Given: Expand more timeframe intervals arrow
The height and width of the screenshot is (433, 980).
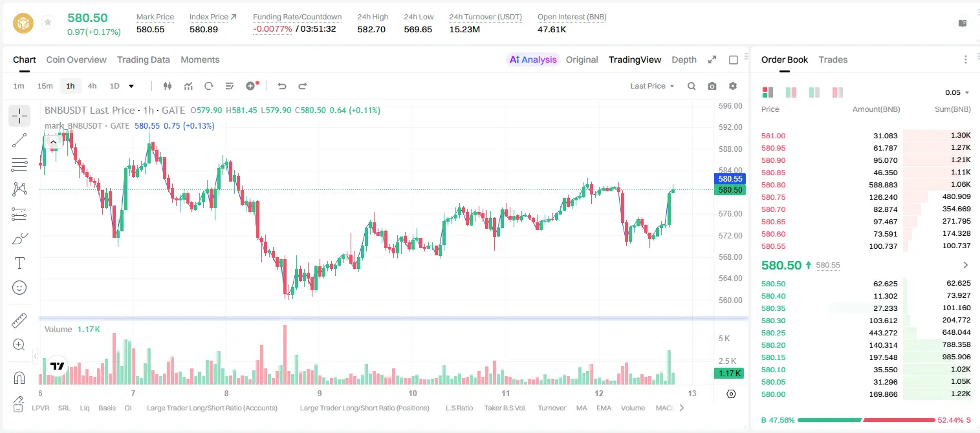Looking at the screenshot, I should [131, 86].
